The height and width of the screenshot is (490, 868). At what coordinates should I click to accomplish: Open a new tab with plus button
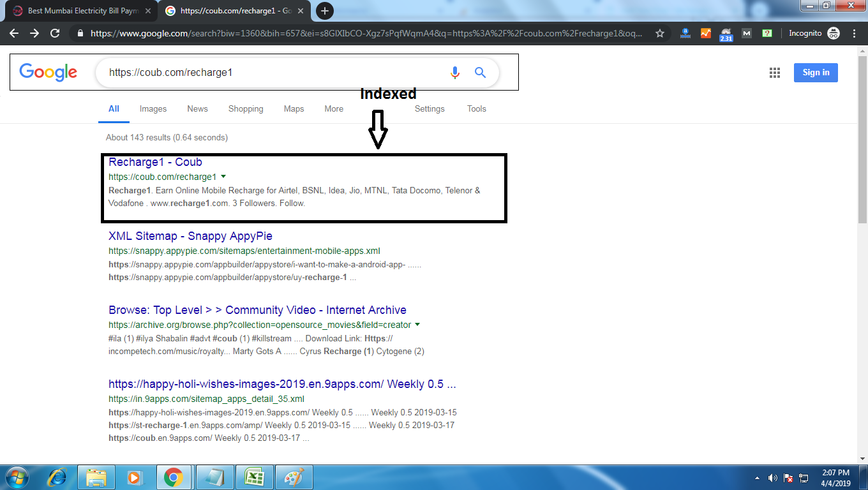pos(325,11)
